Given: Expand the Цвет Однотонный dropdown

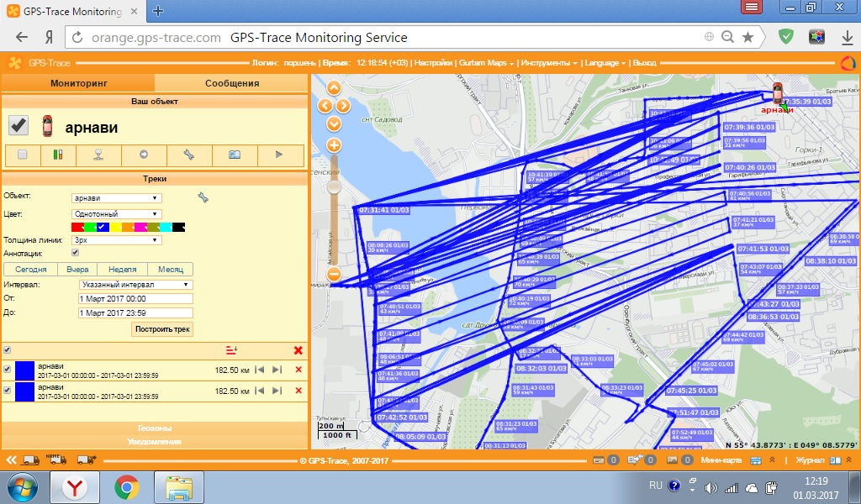Looking at the screenshot, I should (116, 214).
